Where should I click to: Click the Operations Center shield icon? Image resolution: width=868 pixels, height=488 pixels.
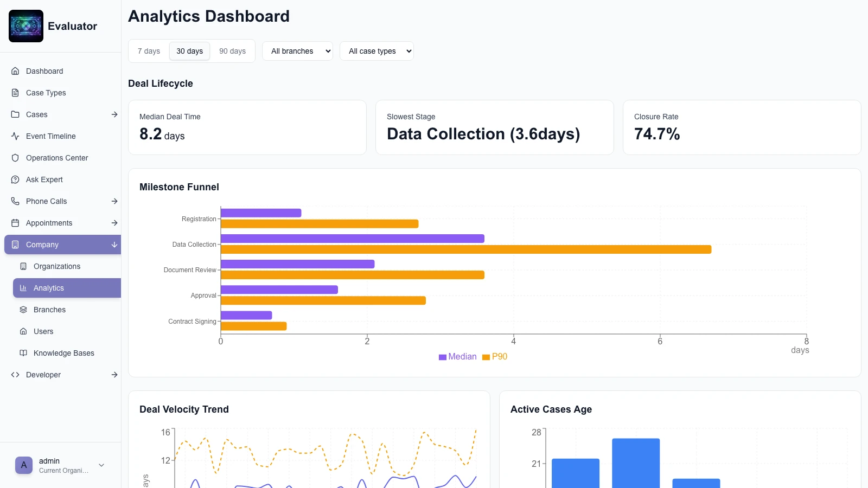point(15,158)
